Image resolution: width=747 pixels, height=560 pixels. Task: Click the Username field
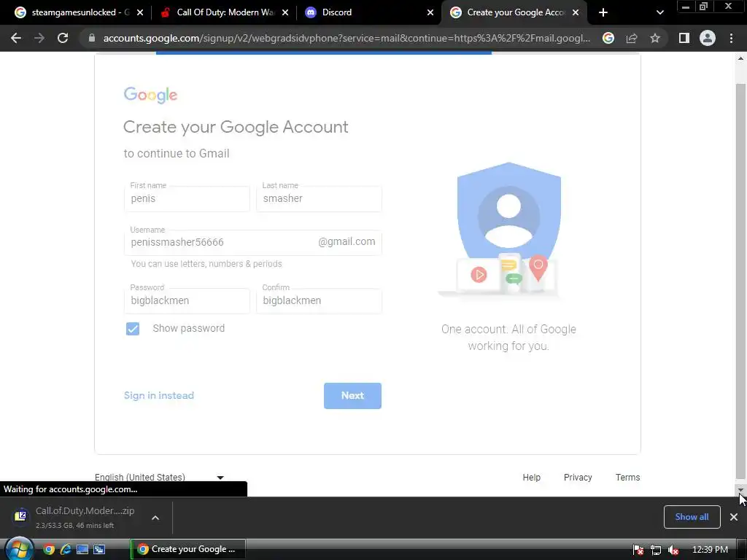(253, 242)
